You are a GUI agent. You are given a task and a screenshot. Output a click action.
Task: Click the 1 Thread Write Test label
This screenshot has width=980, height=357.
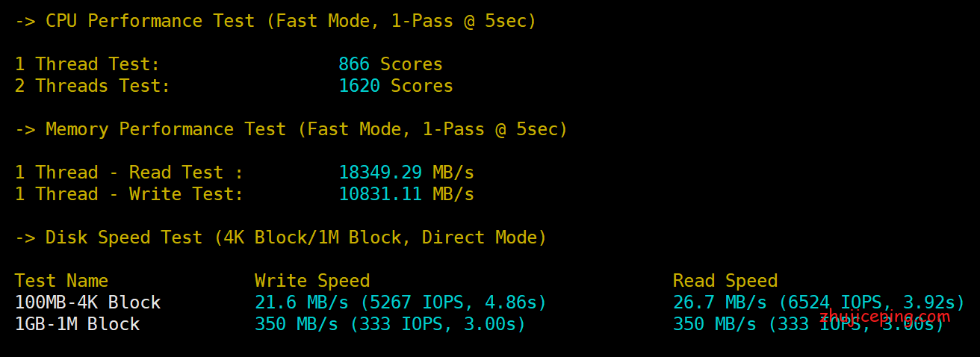(x=128, y=194)
